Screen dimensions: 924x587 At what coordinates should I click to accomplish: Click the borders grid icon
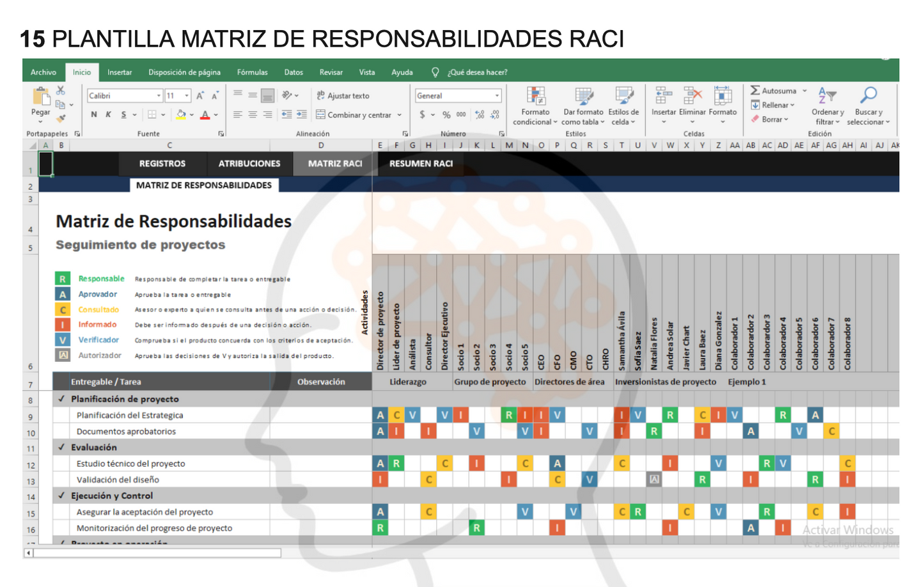152,115
